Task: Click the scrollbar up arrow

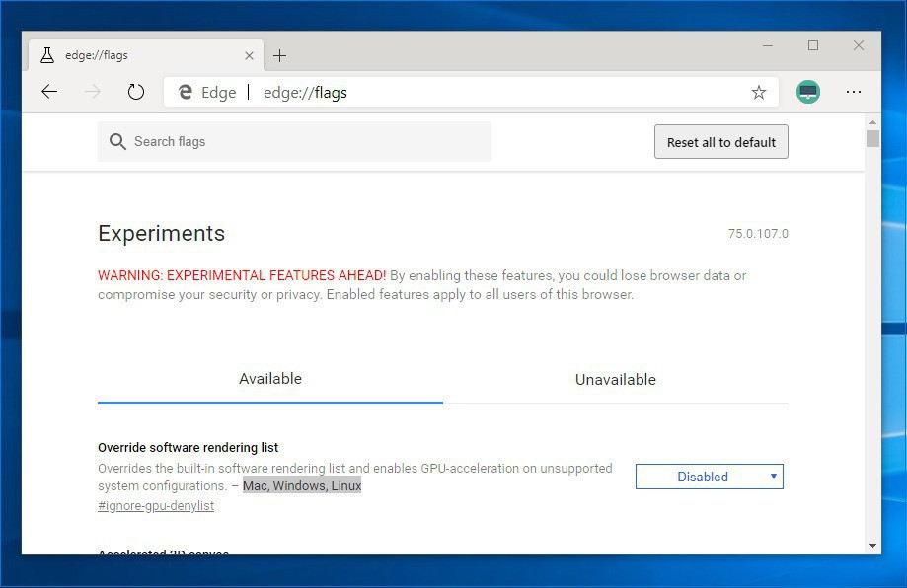Action: point(872,122)
